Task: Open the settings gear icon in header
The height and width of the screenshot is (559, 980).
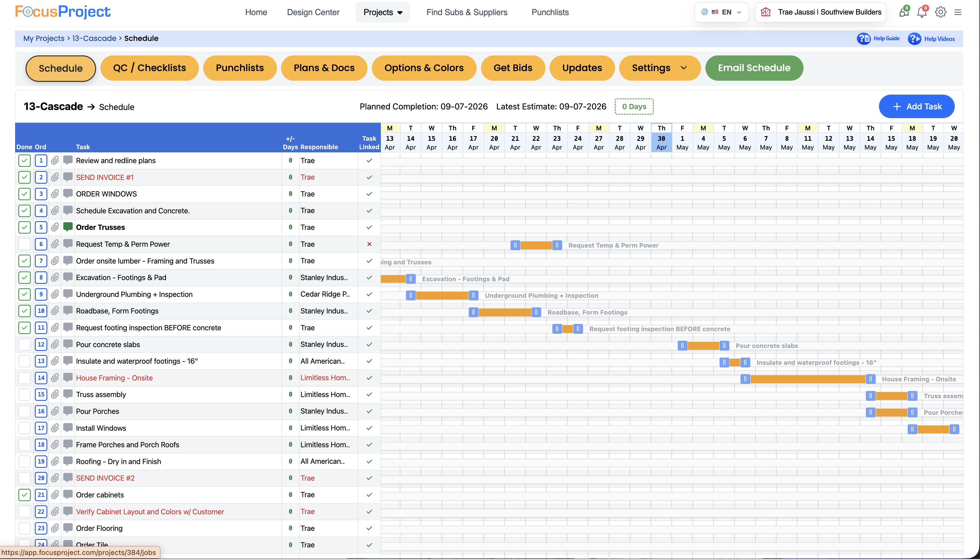Action: tap(941, 12)
